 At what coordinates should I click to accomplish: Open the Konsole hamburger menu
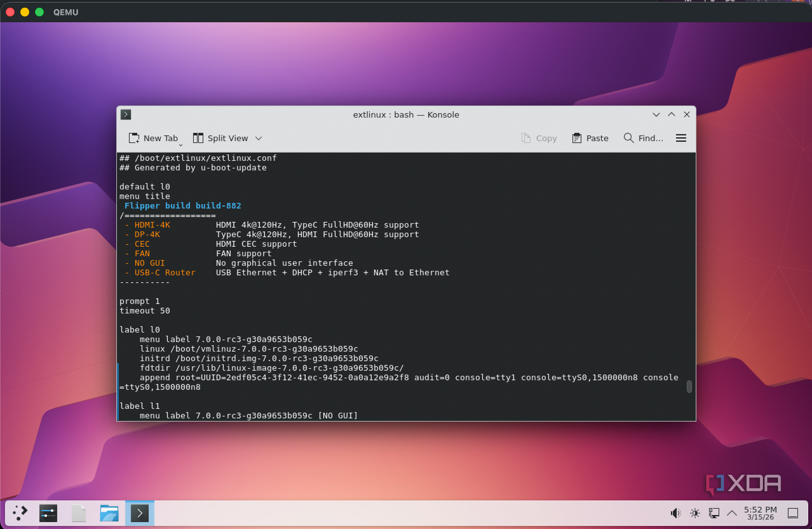[x=681, y=138]
